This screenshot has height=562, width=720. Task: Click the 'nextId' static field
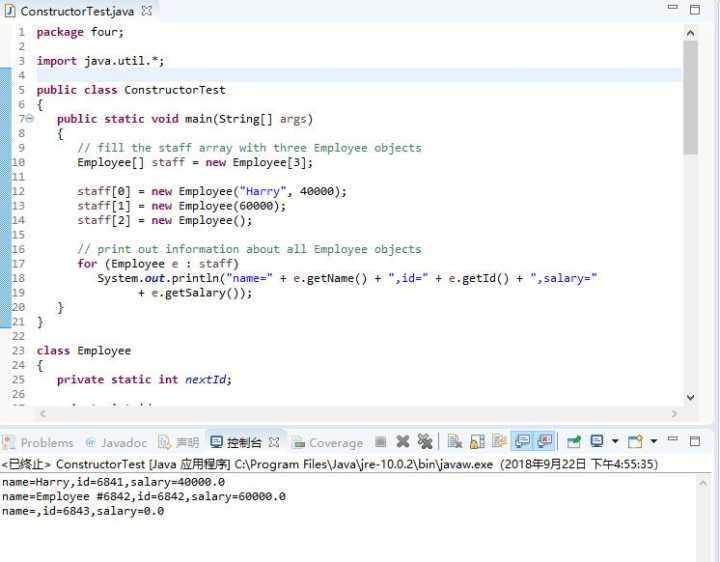tap(205, 380)
